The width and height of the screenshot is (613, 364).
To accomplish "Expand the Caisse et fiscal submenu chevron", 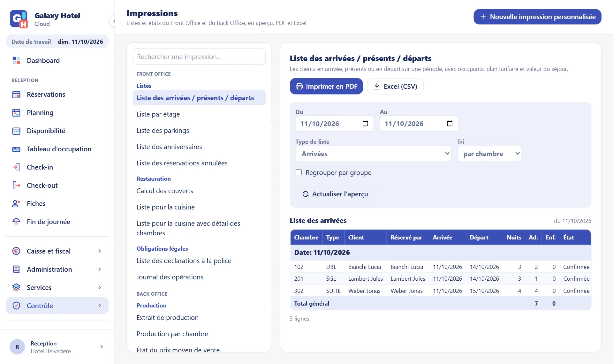I will [x=100, y=251].
